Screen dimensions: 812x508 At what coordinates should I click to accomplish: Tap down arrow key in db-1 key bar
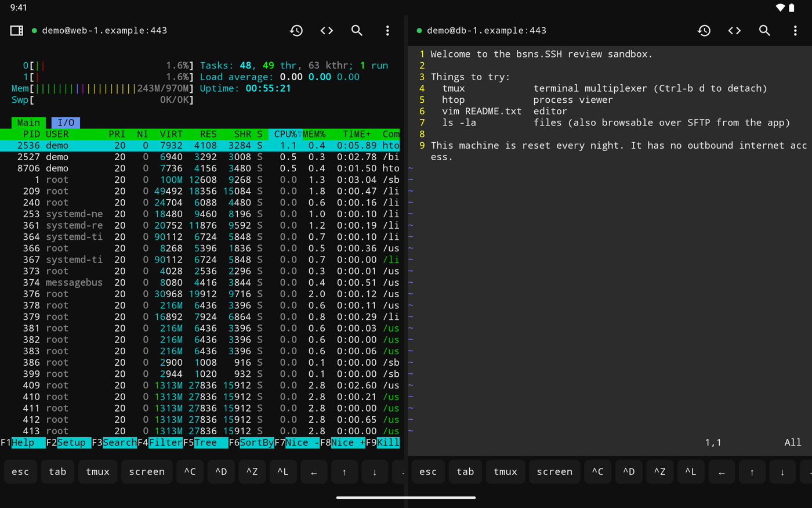[x=782, y=471]
